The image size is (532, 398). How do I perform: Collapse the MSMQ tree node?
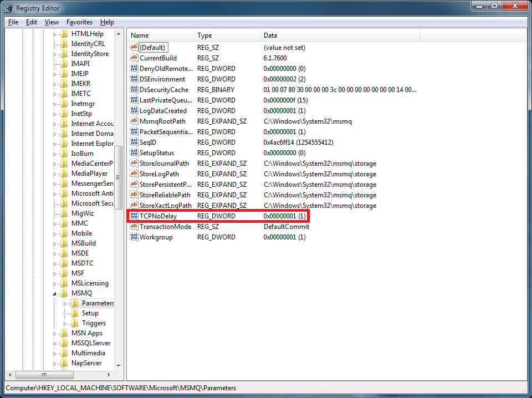[x=55, y=294]
